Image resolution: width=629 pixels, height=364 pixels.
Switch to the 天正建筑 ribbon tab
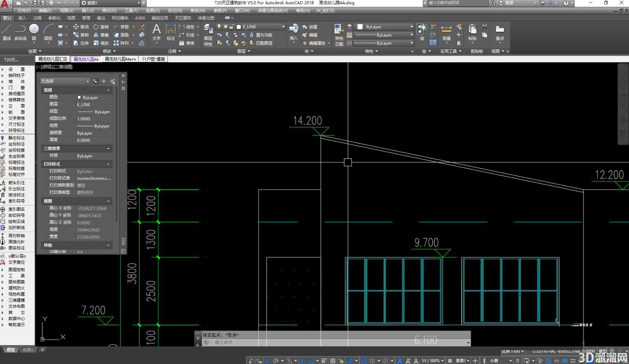click(183, 18)
